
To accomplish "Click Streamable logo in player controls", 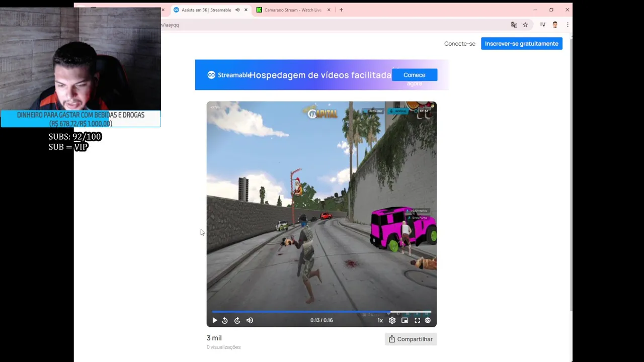I will pos(428,320).
